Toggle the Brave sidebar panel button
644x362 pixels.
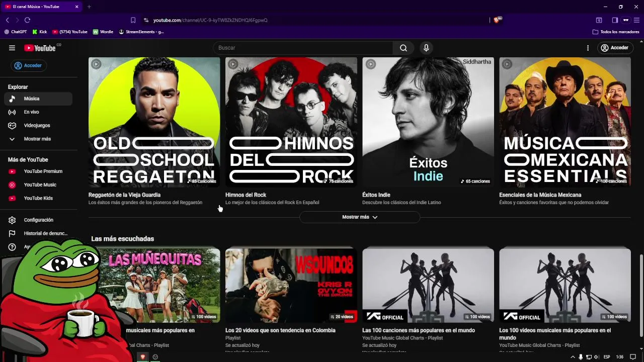(615, 20)
